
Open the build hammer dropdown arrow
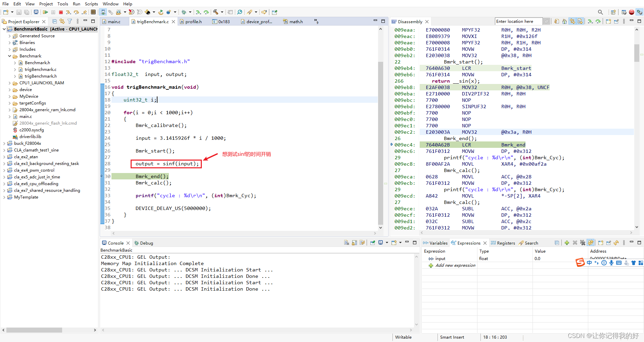(222, 12)
